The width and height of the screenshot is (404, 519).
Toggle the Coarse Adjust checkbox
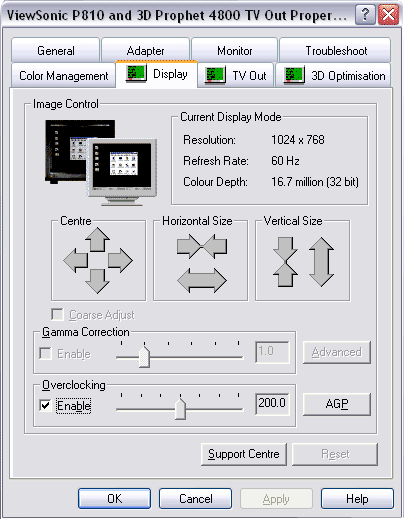click(x=57, y=314)
